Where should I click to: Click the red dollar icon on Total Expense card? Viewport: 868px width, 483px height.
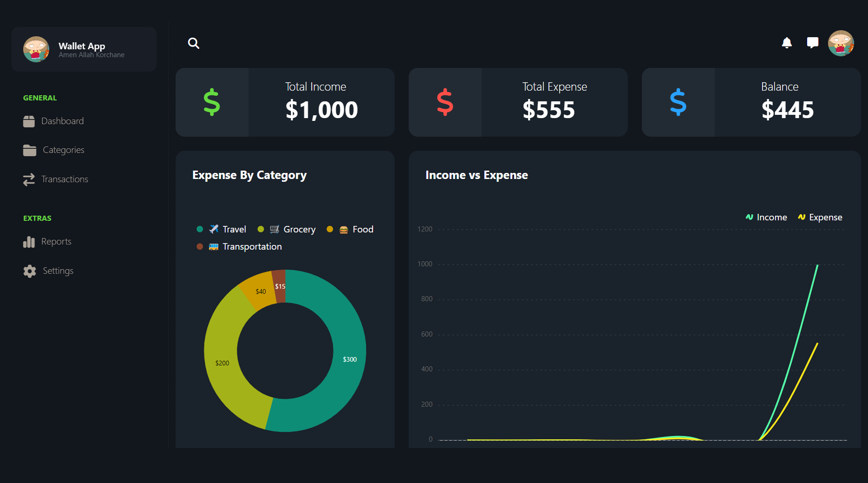click(x=445, y=102)
